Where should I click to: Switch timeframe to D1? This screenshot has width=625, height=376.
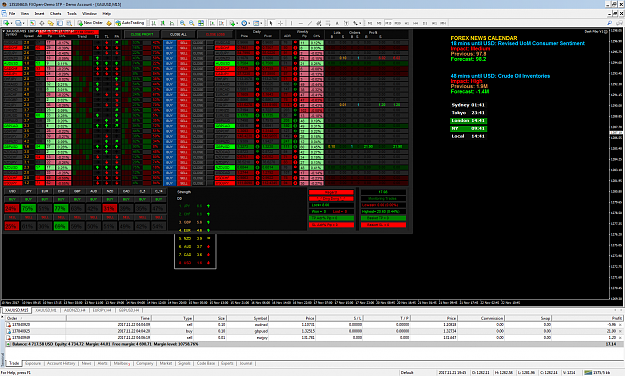[x=425, y=23]
